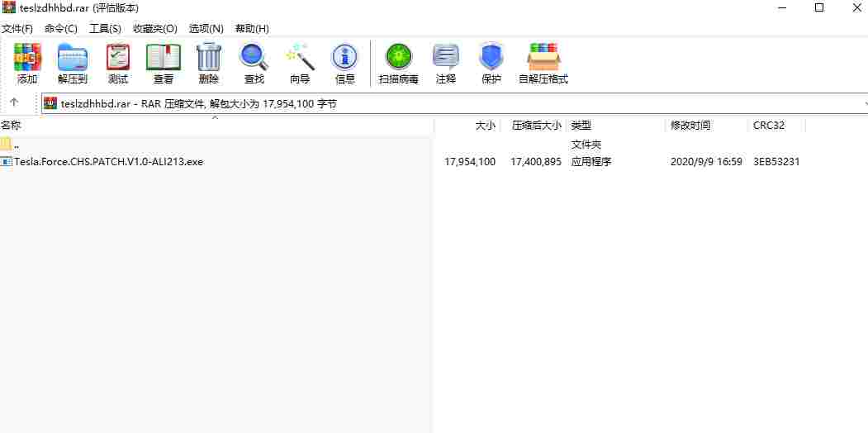
Task: Expand the address bar dropdown arrow
Action: [865, 103]
